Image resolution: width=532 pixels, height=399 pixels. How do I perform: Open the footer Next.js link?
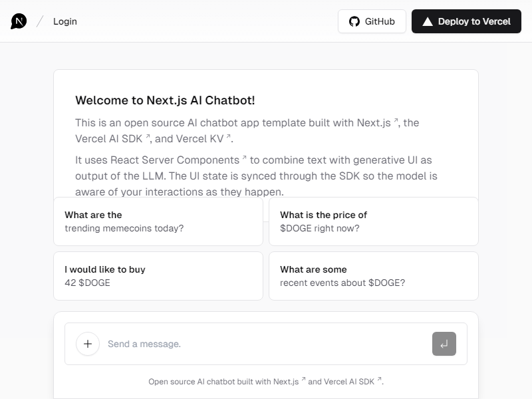click(289, 381)
